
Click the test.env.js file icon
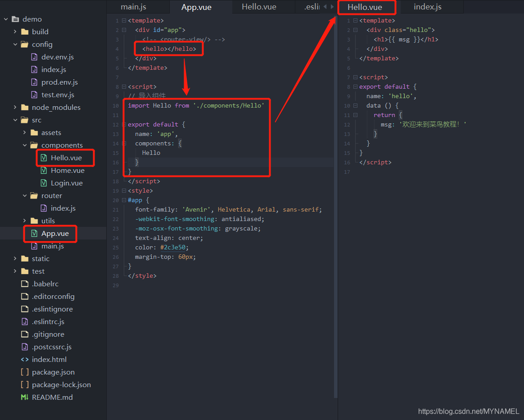[x=34, y=95]
